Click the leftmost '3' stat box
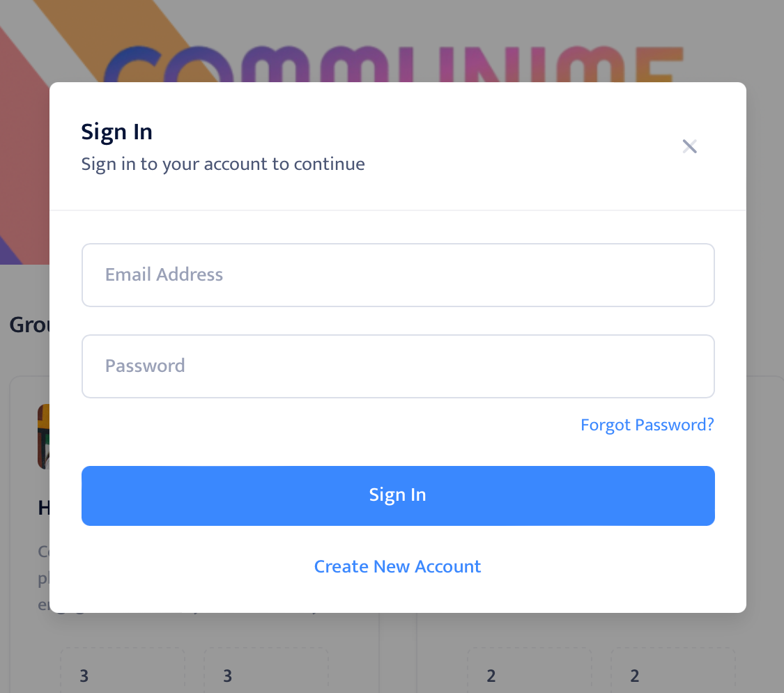The width and height of the screenshot is (784, 693). click(122, 674)
